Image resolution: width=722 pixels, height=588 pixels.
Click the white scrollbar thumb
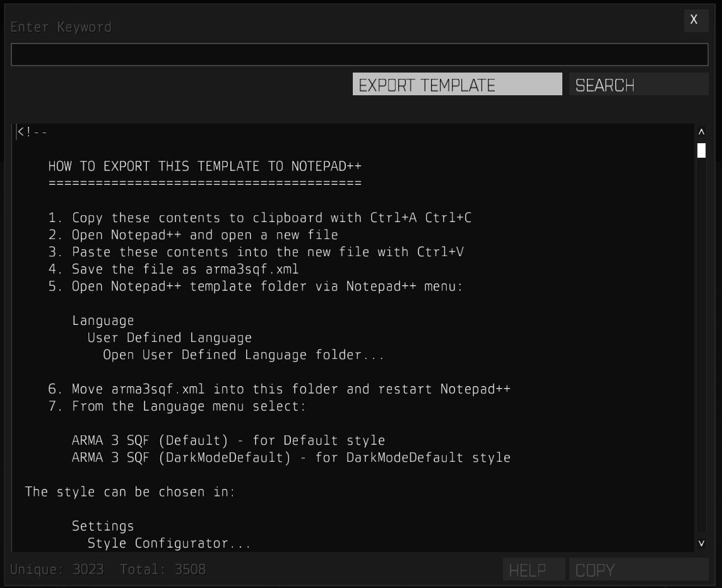click(x=701, y=151)
